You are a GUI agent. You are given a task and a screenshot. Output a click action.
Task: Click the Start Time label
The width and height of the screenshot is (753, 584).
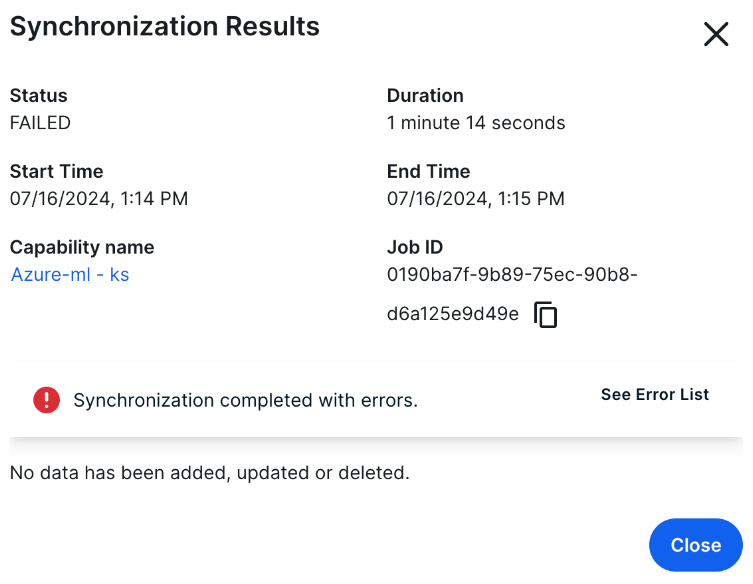coord(56,171)
